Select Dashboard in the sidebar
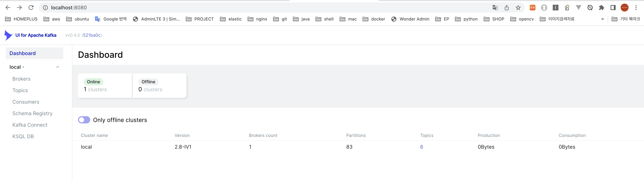The image size is (644, 181). coord(34,53)
